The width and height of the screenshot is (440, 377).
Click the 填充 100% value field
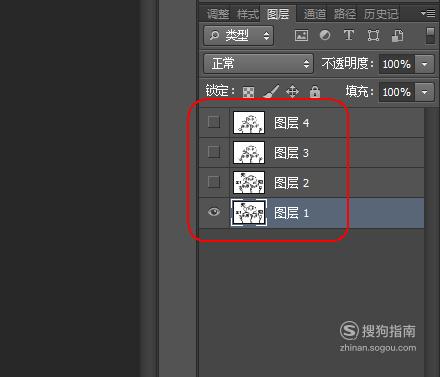coord(397,92)
